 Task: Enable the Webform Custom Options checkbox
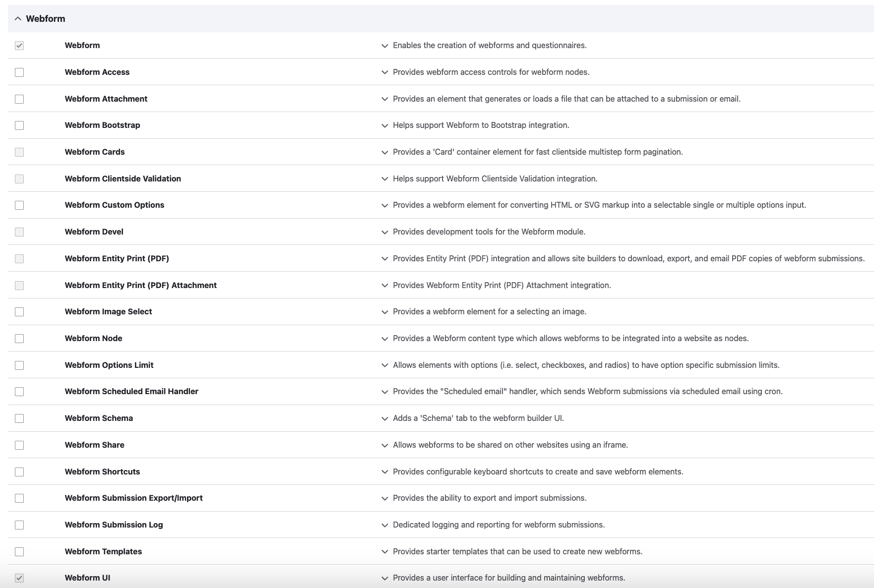(19, 205)
